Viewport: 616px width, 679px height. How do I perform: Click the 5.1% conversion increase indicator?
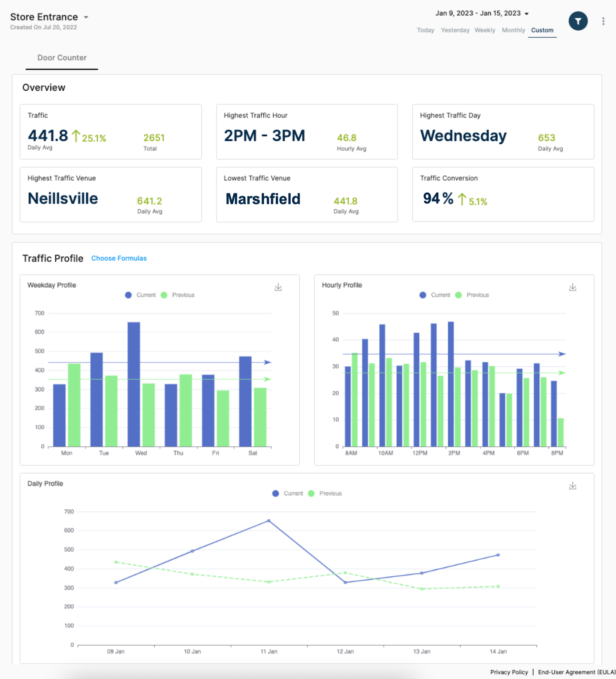pyautogui.click(x=473, y=200)
